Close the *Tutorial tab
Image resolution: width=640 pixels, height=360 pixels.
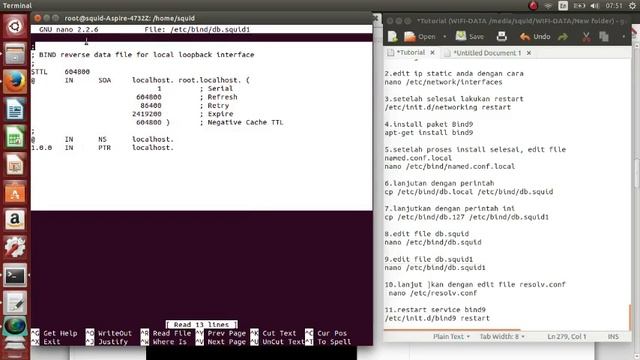tap(432, 53)
